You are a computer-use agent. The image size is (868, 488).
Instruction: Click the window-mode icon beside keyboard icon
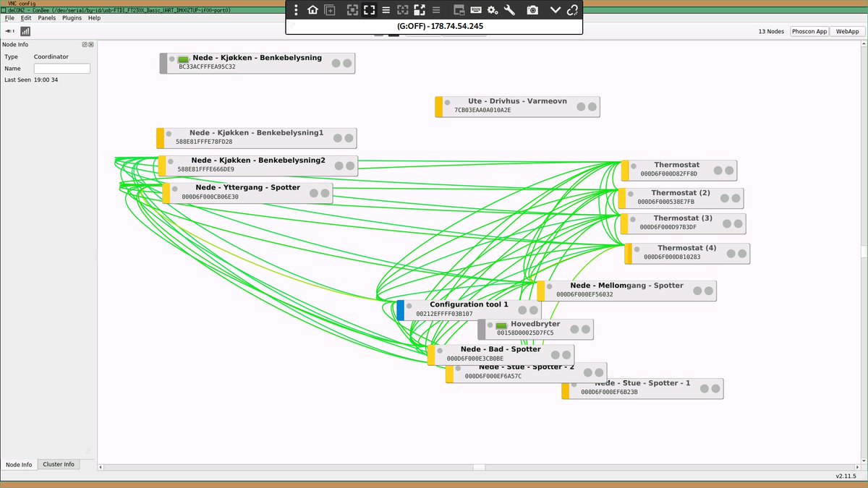point(459,10)
